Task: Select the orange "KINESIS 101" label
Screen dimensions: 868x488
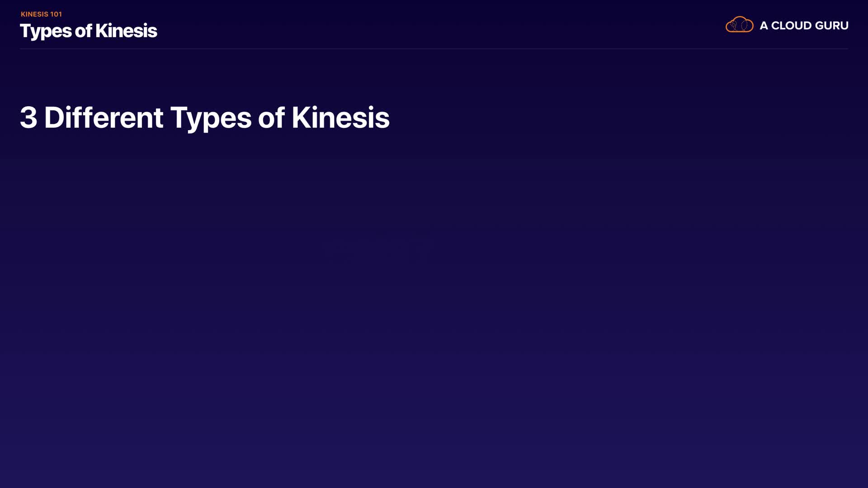Action: point(41,14)
